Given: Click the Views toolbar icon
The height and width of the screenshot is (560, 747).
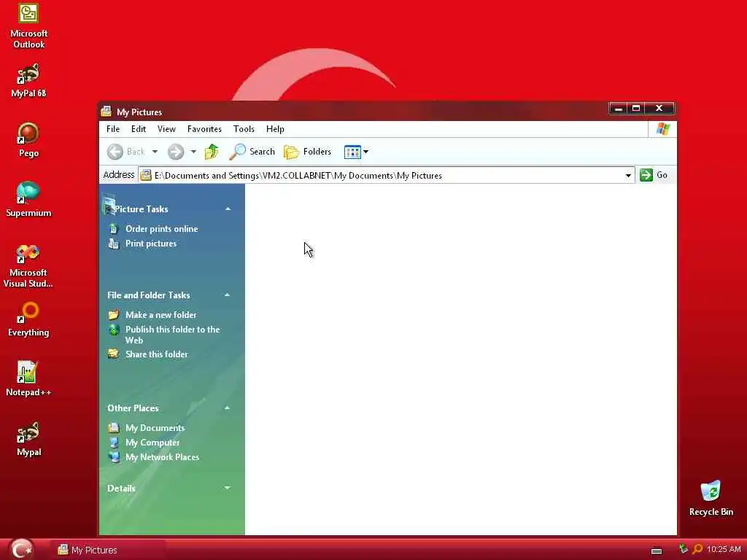Looking at the screenshot, I should point(352,152).
